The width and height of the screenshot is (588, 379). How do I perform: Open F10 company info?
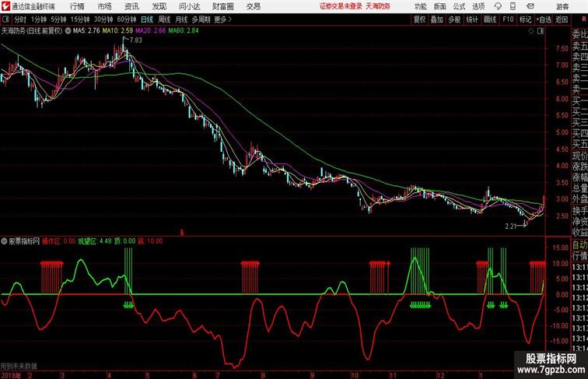tap(508, 19)
